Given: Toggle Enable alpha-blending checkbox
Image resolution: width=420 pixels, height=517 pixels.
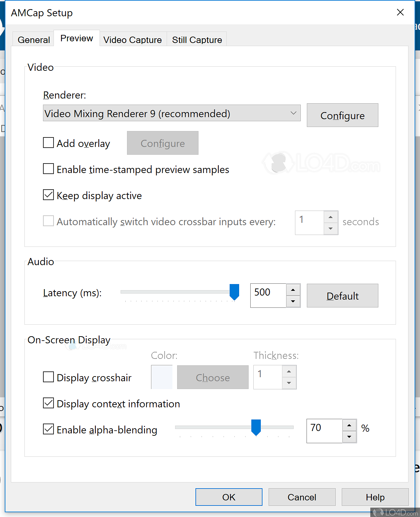Looking at the screenshot, I should coord(48,429).
